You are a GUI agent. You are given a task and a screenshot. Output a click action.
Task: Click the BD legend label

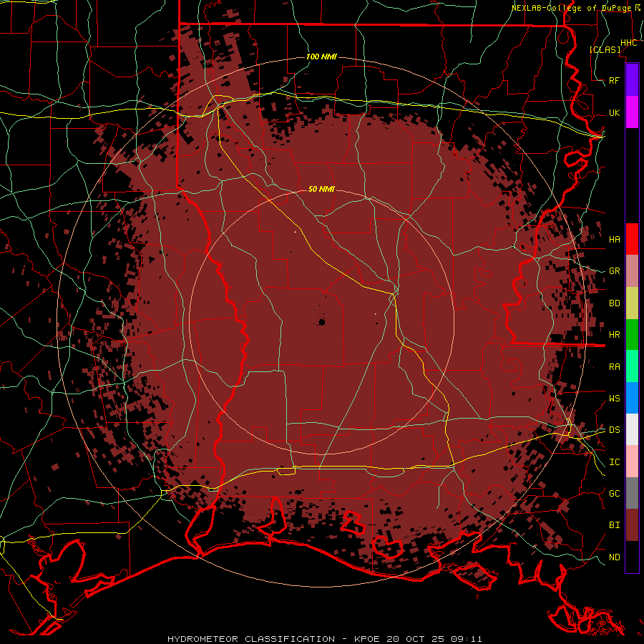[x=615, y=303]
